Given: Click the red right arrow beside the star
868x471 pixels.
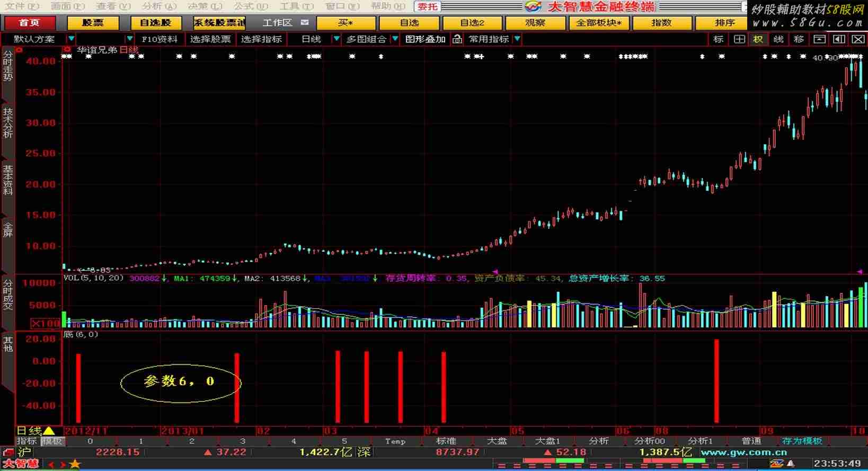Looking at the screenshot, I should point(64,465).
